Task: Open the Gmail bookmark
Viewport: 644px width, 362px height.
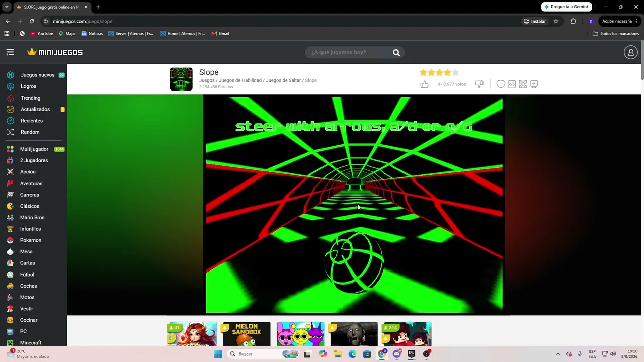Action: tap(220, 34)
